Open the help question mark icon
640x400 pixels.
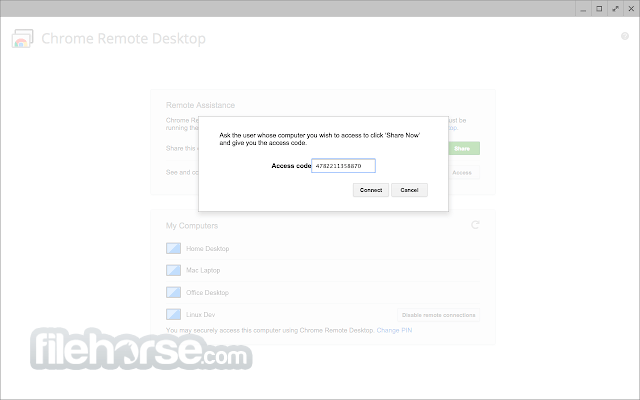tap(624, 36)
